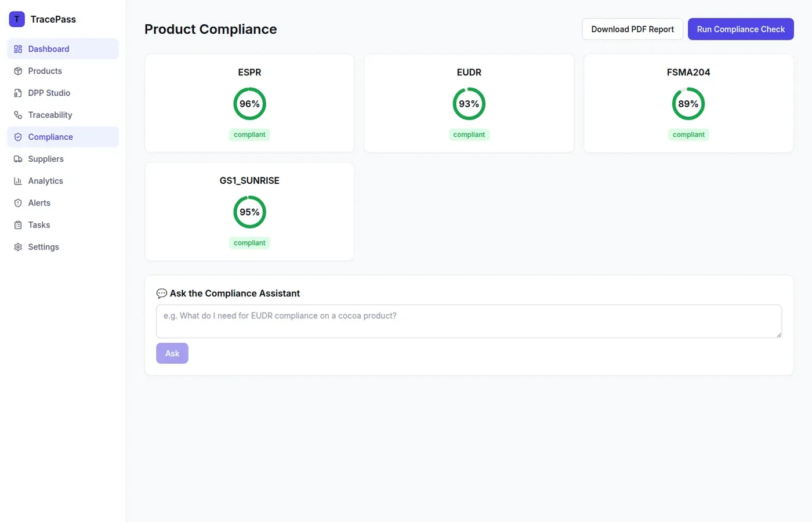Focus the compliance assistant question box

[469, 321]
